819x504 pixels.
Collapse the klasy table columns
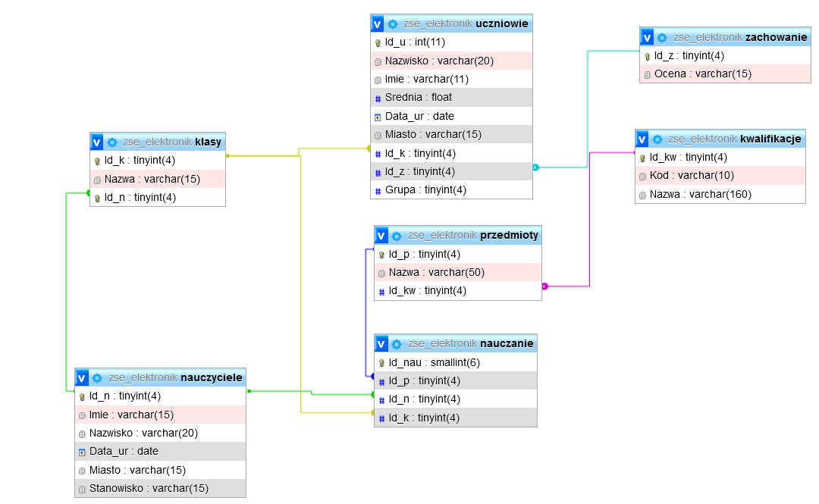tap(97, 142)
